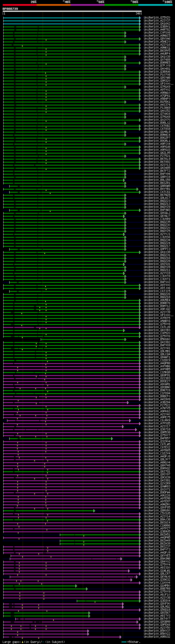
Task: Select hit label UniRef100_B9MT12
Action: [x=157, y=306]
